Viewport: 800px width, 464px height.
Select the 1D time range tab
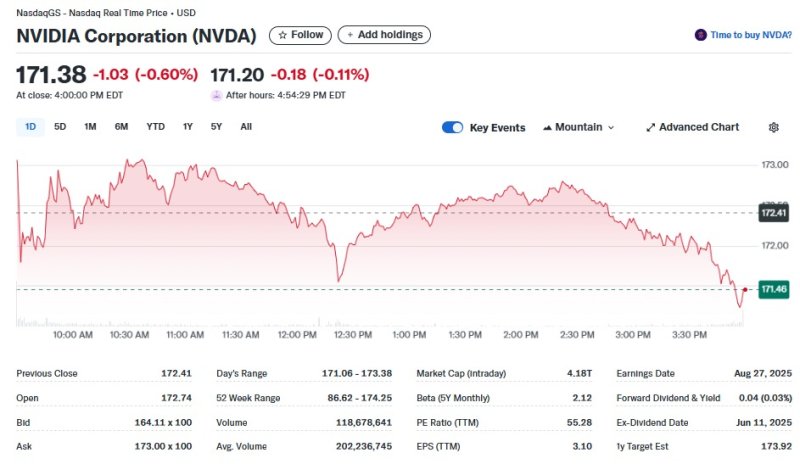pyautogui.click(x=30, y=127)
